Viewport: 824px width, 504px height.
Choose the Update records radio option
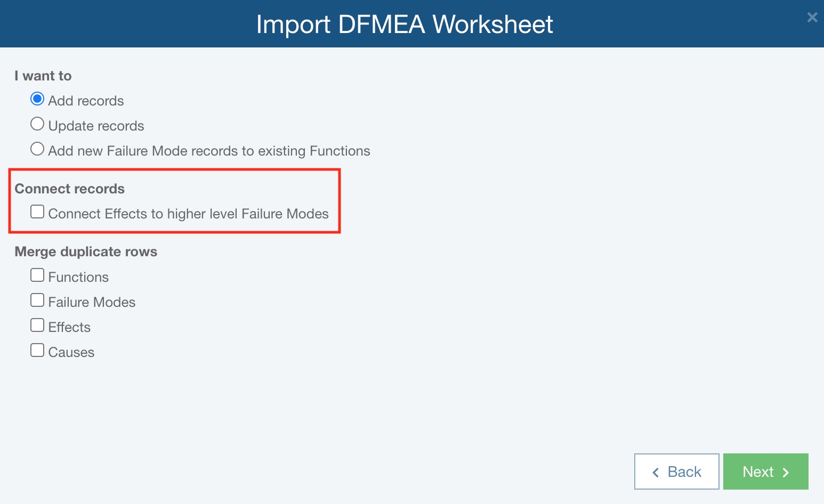(x=37, y=124)
